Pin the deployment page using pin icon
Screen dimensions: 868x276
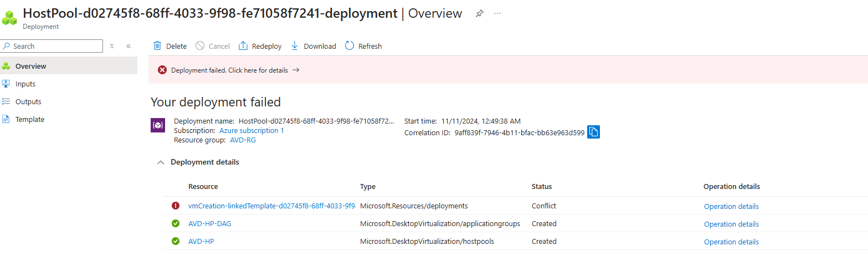480,14
